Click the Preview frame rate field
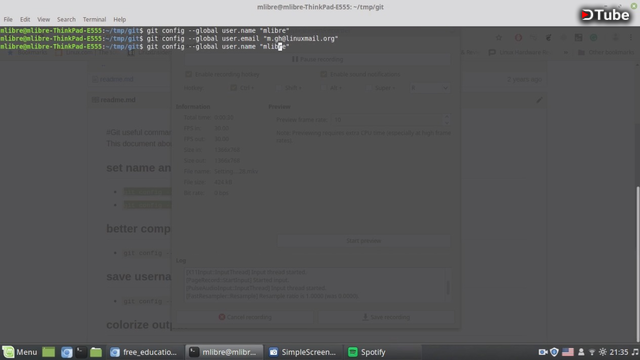This screenshot has width=640, height=360. coord(387,120)
